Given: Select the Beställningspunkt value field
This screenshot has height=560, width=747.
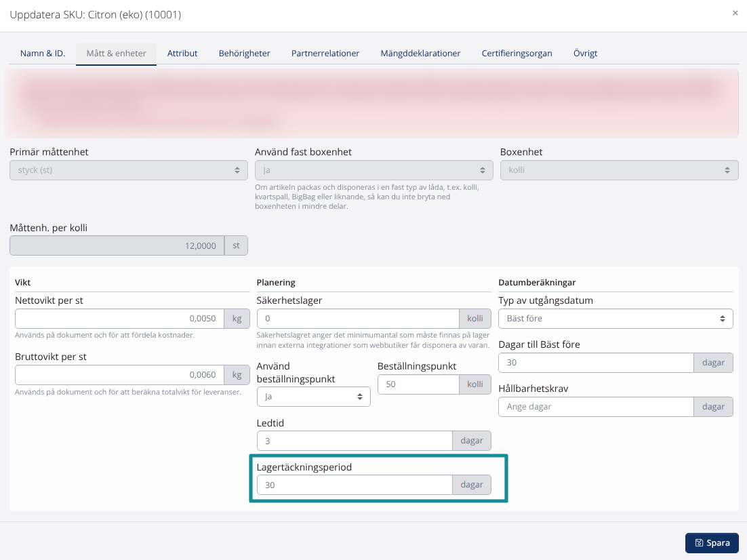Looking at the screenshot, I should (x=418, y=384).
